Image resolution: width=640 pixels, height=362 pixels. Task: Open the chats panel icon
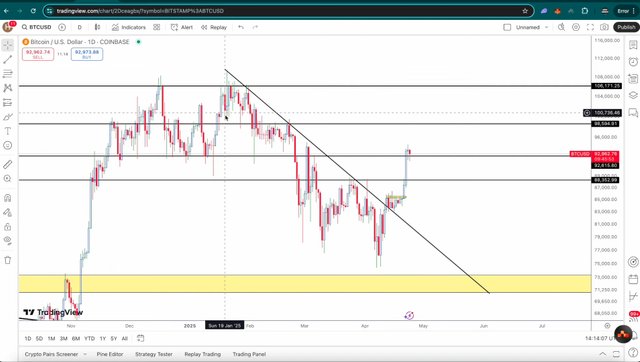pos(633,112)
